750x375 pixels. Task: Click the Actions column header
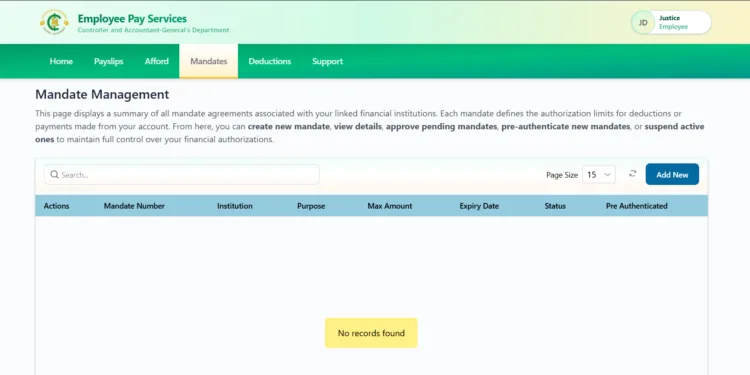coord(56,206)
